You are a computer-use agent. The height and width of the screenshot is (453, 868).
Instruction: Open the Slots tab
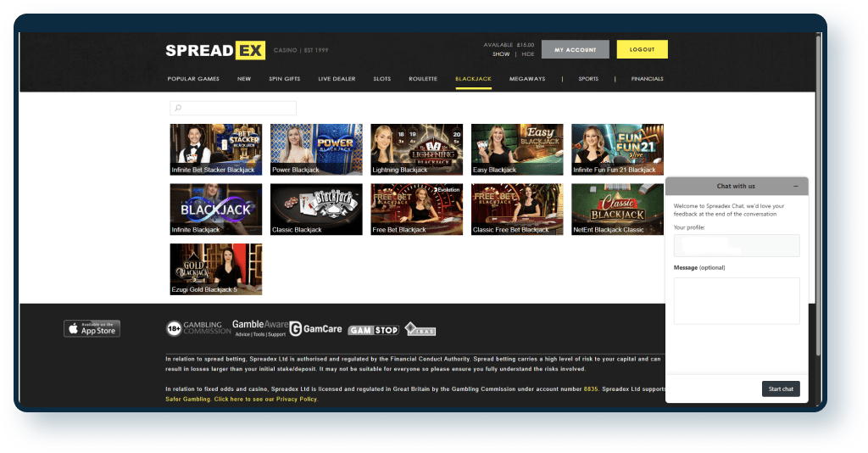pyautogui.click(x=382, y=79)
